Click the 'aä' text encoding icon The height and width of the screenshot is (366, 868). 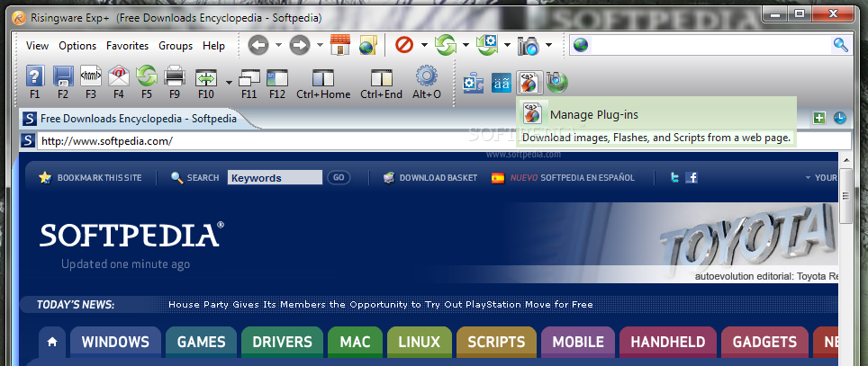[x=502, y=83]
